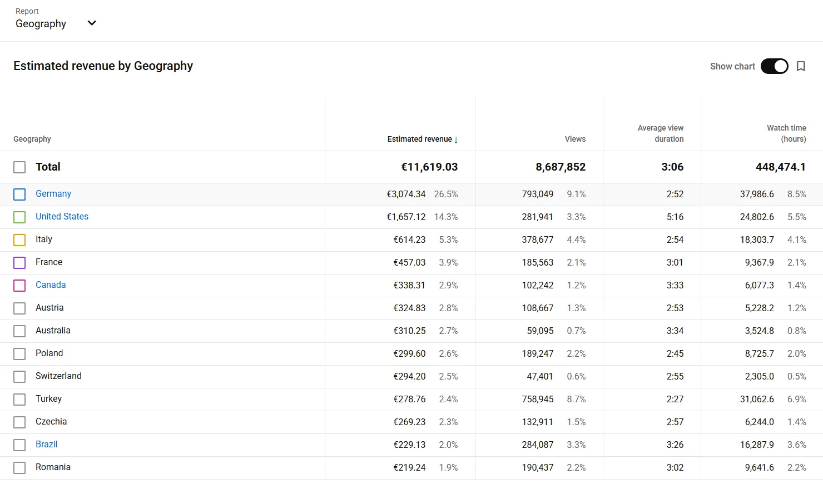Click the Turkey country name
823x504 pixels.
[x=49, y=399]
